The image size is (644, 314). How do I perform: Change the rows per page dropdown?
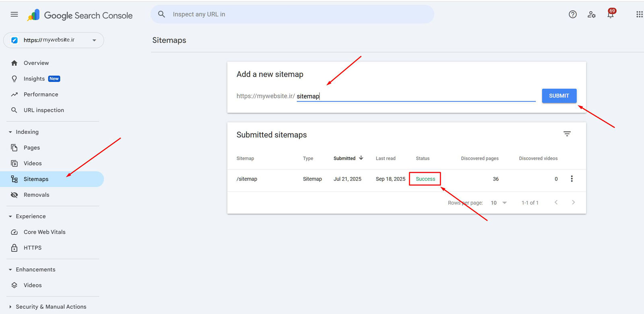coord(499,203)
